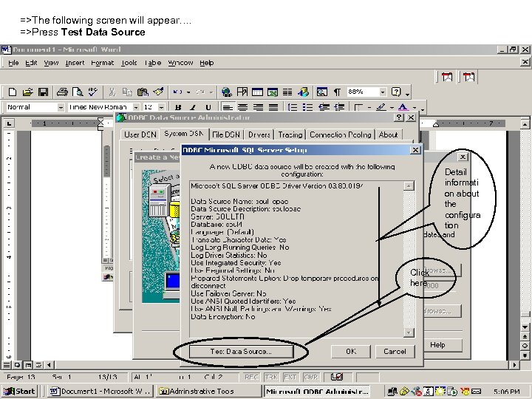Click the Tables and Borders icon

point(242,92)
